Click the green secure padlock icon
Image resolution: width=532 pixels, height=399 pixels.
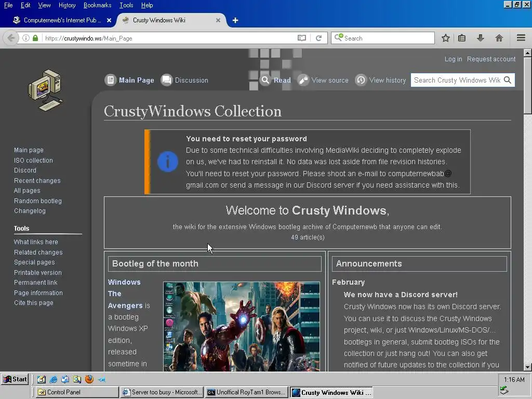[x=35, y=38]
